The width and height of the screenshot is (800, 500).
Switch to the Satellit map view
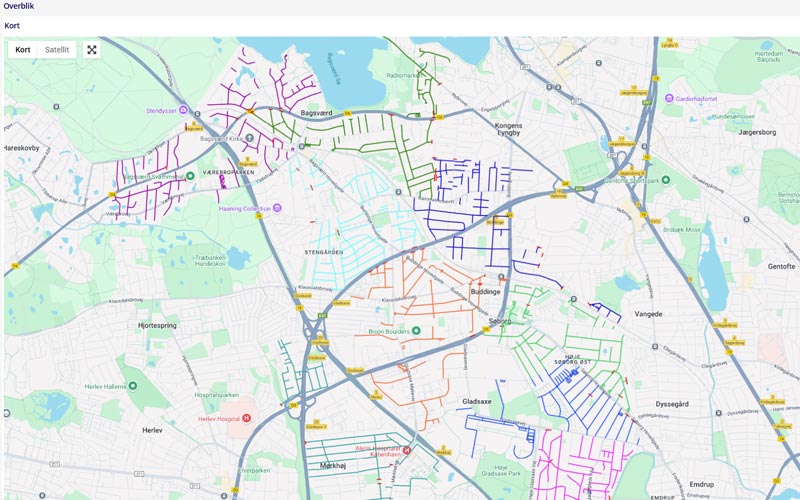click(x=57, y=49)
